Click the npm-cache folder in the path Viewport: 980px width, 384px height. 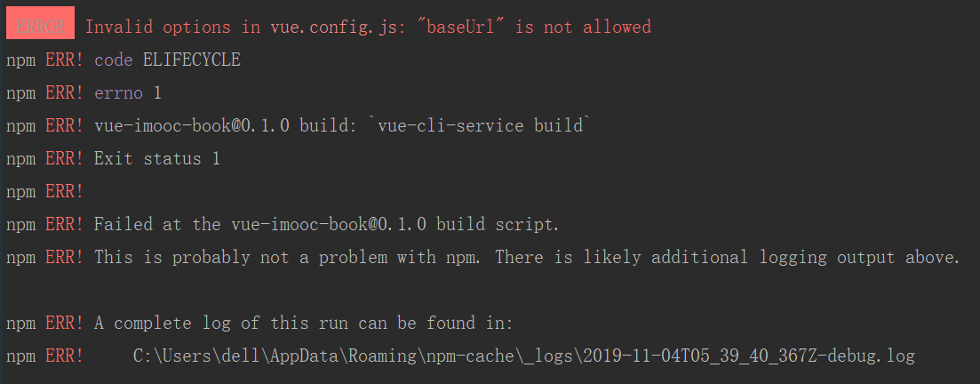pyautogui.click(x=470, y=356)
